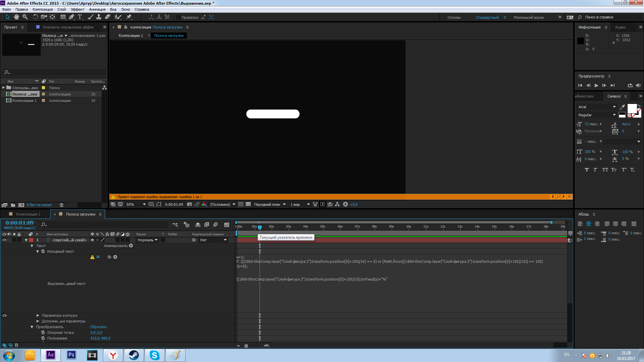Jump to first frame in Preview
This screenshot has height=362, width=644.
(x=580, y=85)
